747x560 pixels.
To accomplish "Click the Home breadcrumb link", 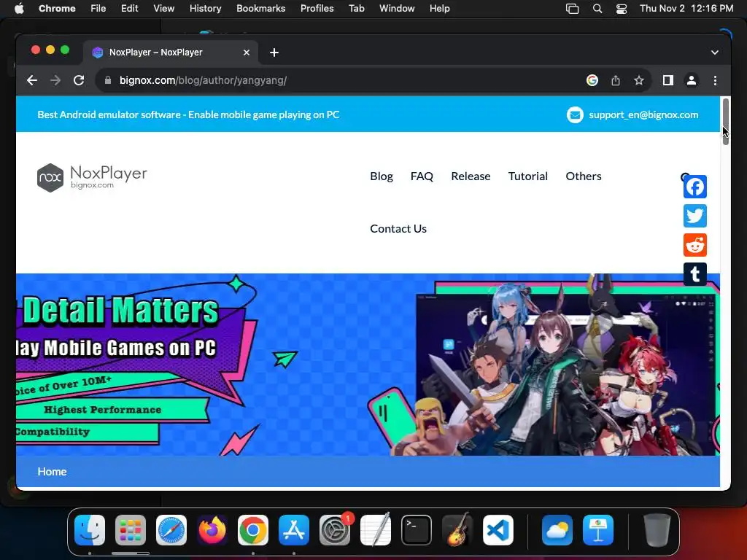I will click(52, 472).
